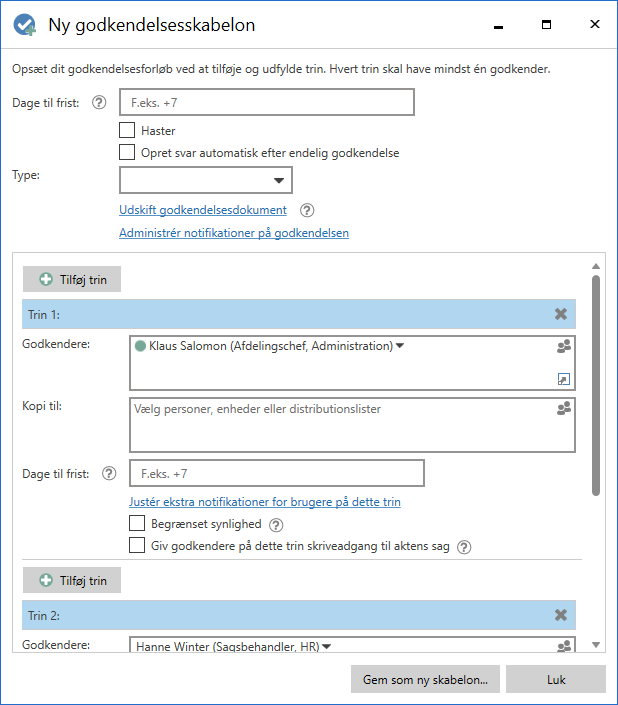Click help icon next to top Dage til frist

(x=99, y=103)
